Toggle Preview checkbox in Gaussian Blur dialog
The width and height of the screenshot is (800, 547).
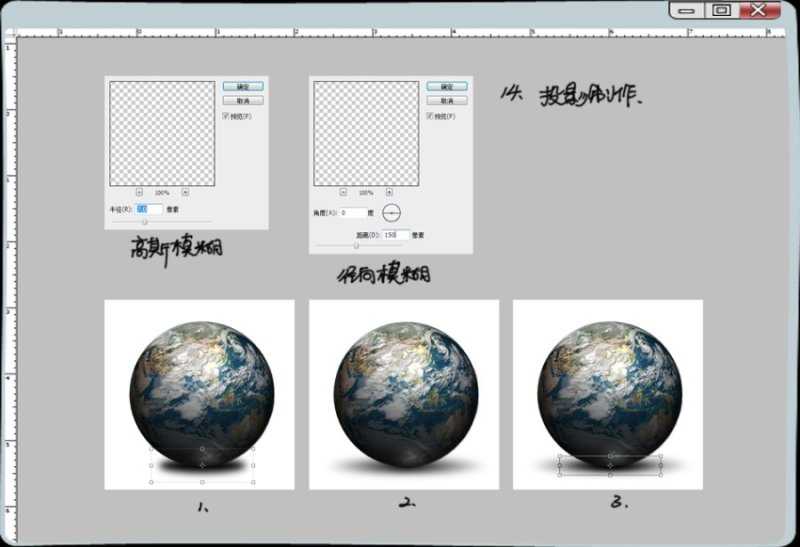226,116
